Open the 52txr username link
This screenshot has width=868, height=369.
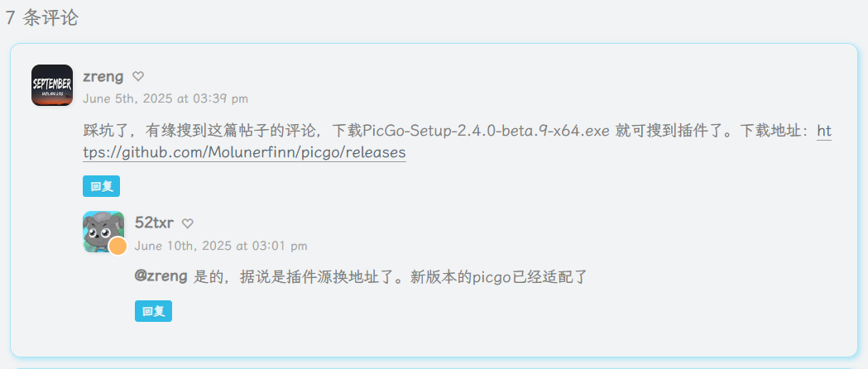(x=155, y=223)
